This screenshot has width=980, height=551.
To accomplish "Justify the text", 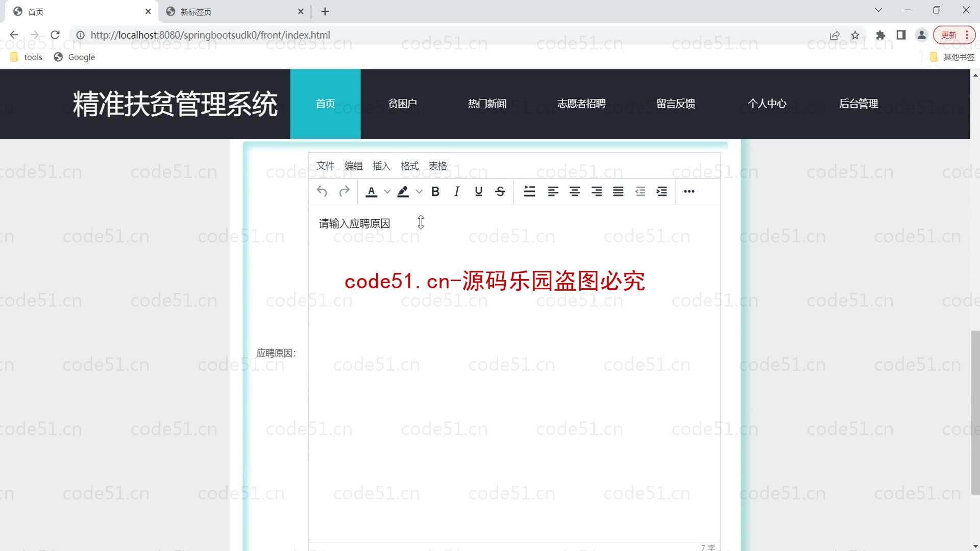I will (x=618, y=191).
